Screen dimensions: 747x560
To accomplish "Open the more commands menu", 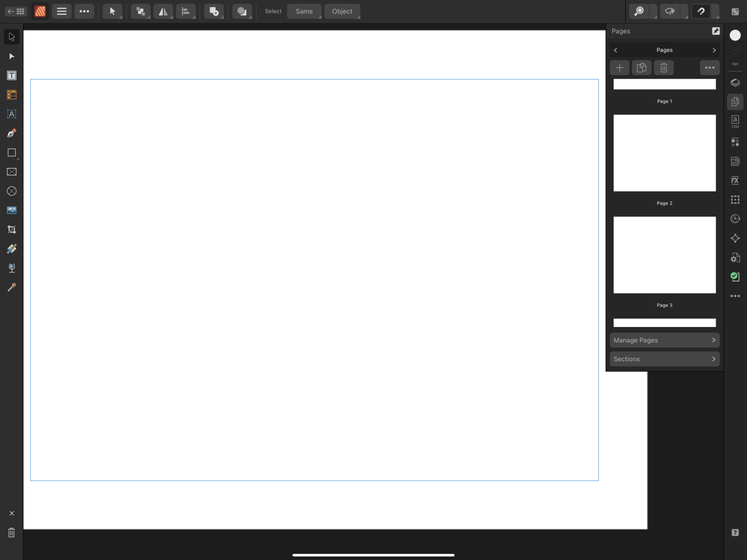I will [84, 11].
